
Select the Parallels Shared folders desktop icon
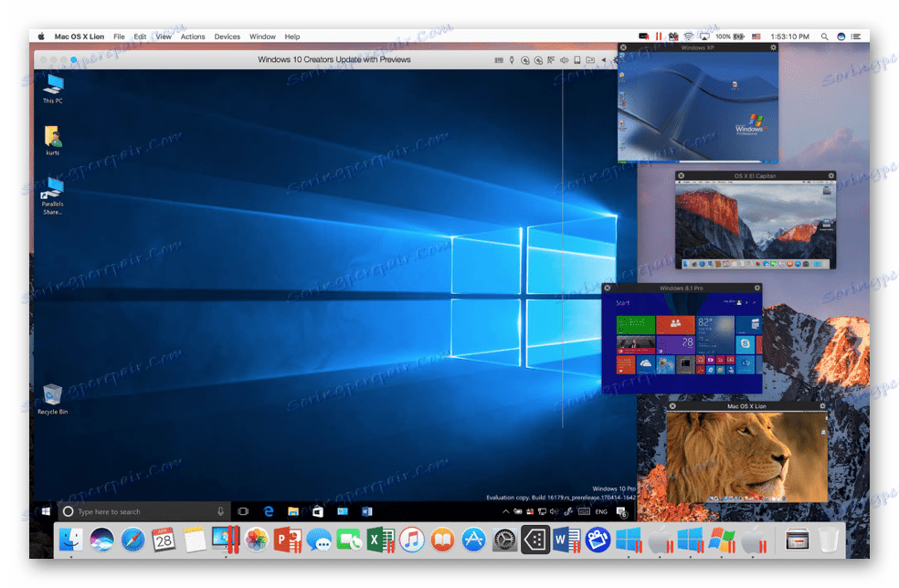pos(53,196)
